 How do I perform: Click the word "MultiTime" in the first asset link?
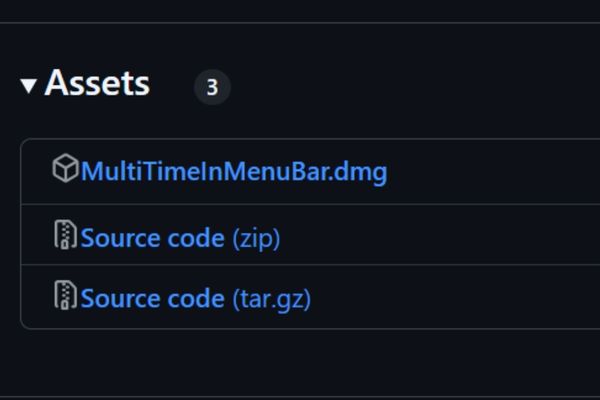tap(132, 172)
